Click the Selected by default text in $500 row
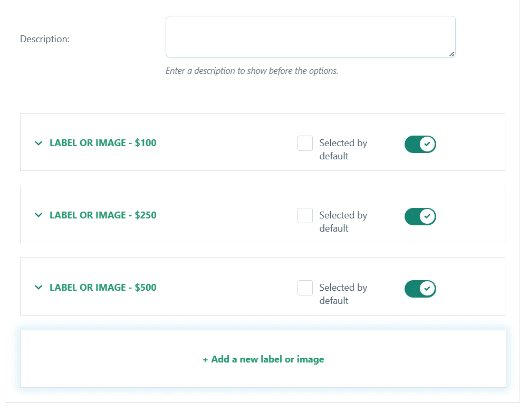528x420 pixels. click(x=343, y=294)
